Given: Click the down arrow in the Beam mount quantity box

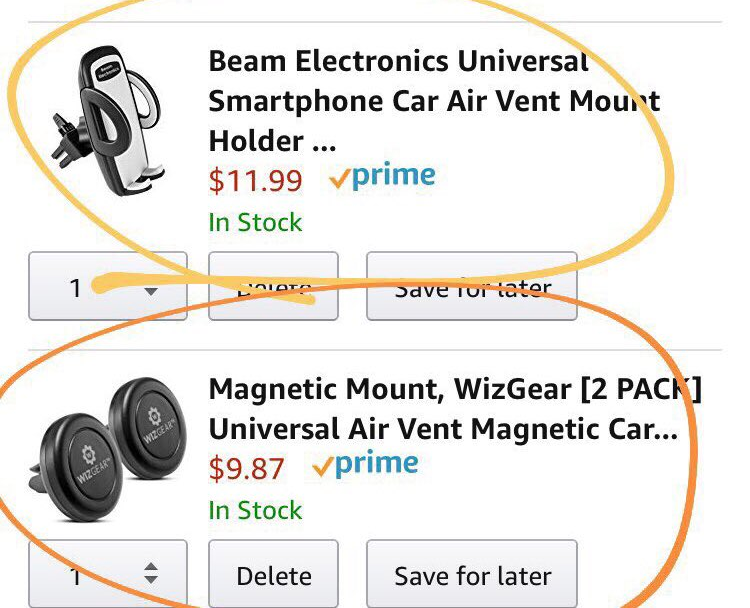Looking at the screenshot, I should coord(151,290).
